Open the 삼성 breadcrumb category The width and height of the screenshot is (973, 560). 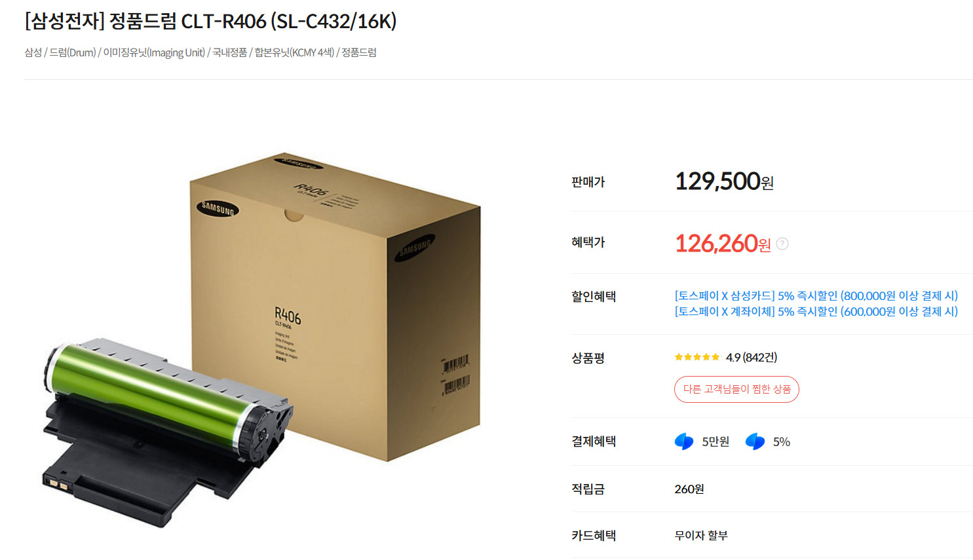33,52
